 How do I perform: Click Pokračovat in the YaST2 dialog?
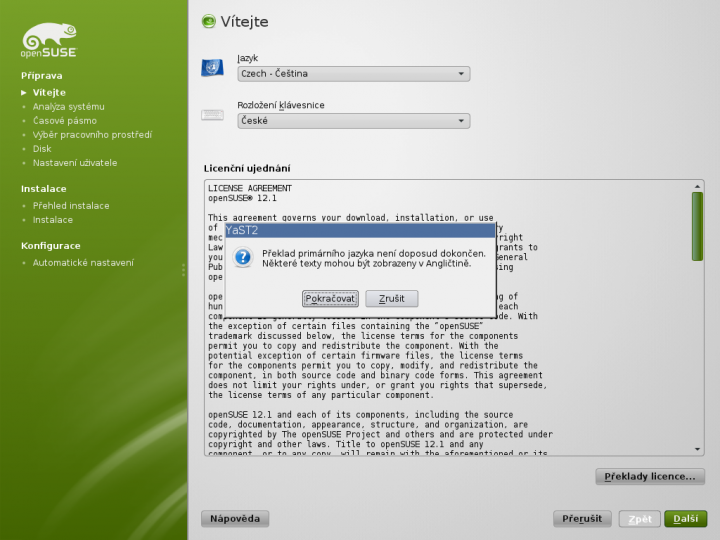tap(330, 298)
